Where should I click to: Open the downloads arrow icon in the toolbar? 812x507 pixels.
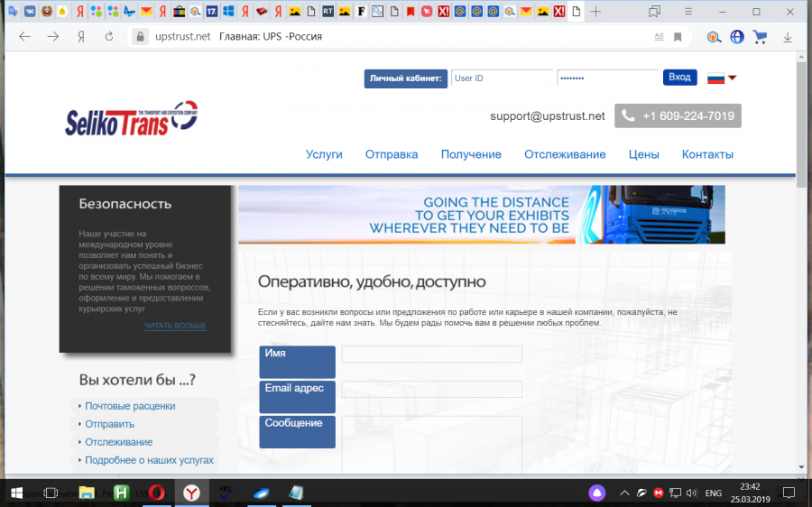(x=788, y=37)
